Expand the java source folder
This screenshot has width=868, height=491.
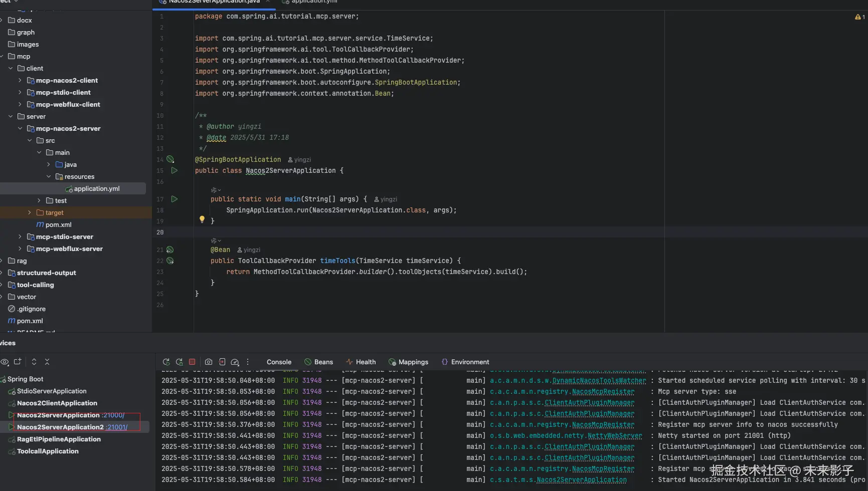tap(49, 164)
